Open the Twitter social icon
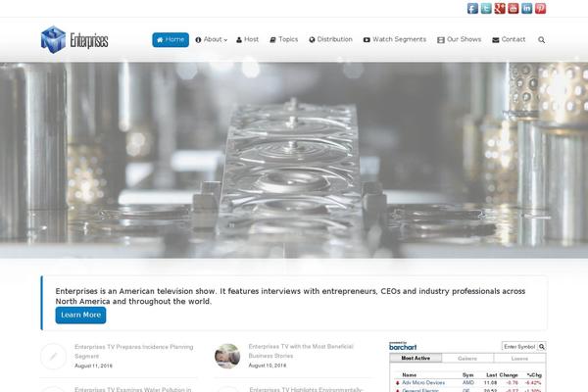The width and height of the screenshot is (588, 392). pos(486,8)
